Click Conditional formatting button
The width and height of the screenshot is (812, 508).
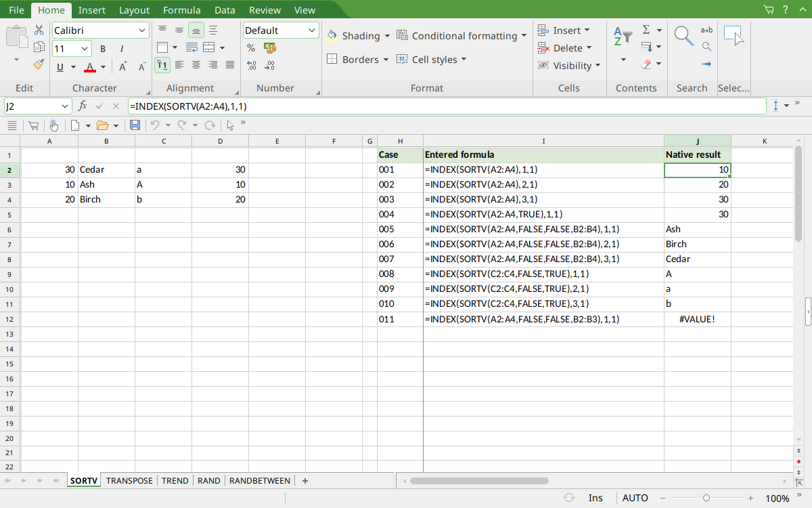461,36
